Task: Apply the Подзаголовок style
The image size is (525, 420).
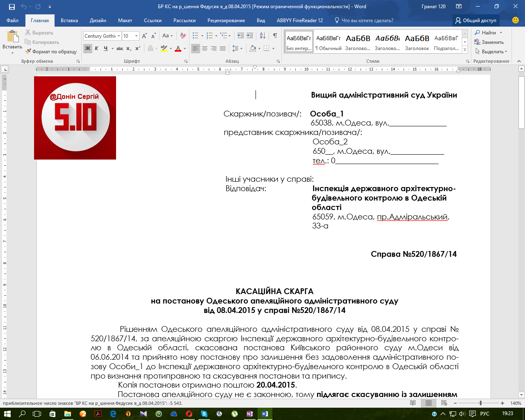Action: [x=447, y=42]
